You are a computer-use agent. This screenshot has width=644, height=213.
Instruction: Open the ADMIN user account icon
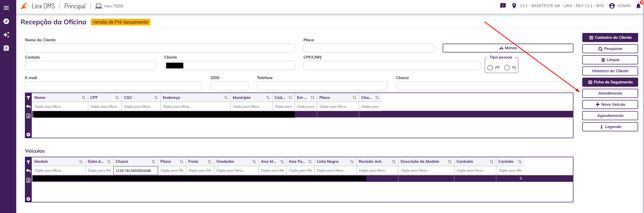(612, 6)
